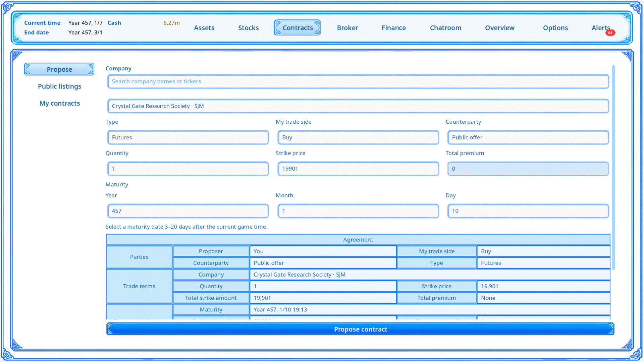Click the maturity Month field

(358, 211)
